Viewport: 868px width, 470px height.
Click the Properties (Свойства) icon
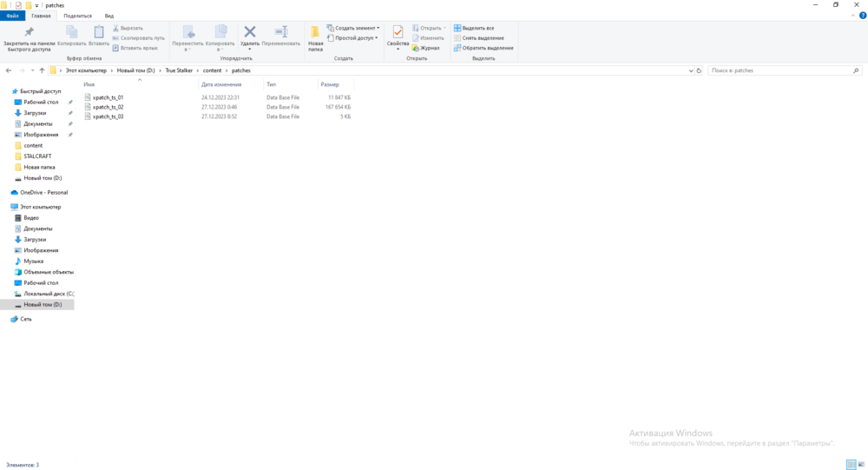point(398,32)
